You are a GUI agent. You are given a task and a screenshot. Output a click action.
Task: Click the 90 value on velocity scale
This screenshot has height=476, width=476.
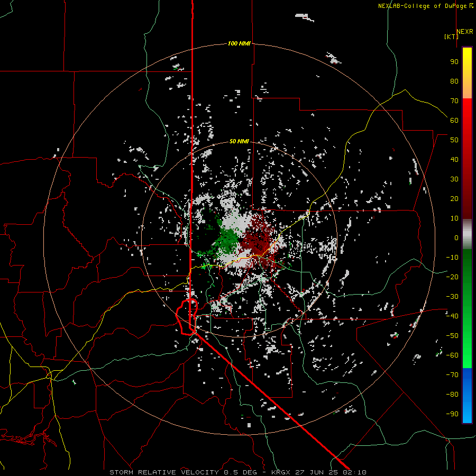pyautogui.click(x=454, y=62)
